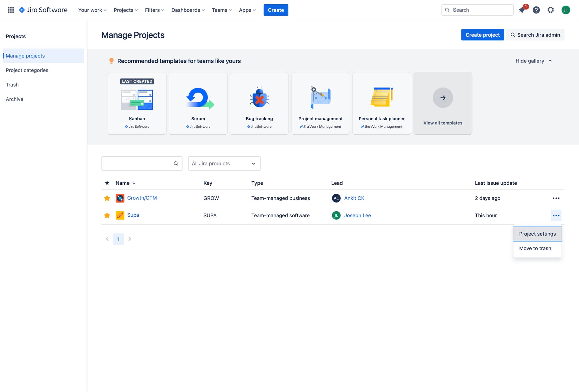Open the All Jira products dropdown
This screenshot has height=392, width=579.
pos(224,164)
